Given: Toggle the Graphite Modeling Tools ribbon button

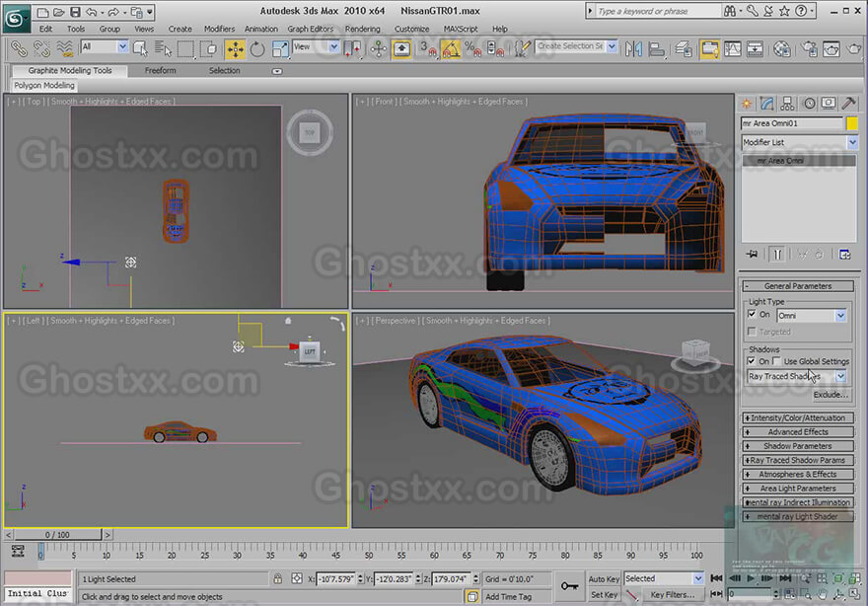Looking at the screenshot, I should pos(709,49).
